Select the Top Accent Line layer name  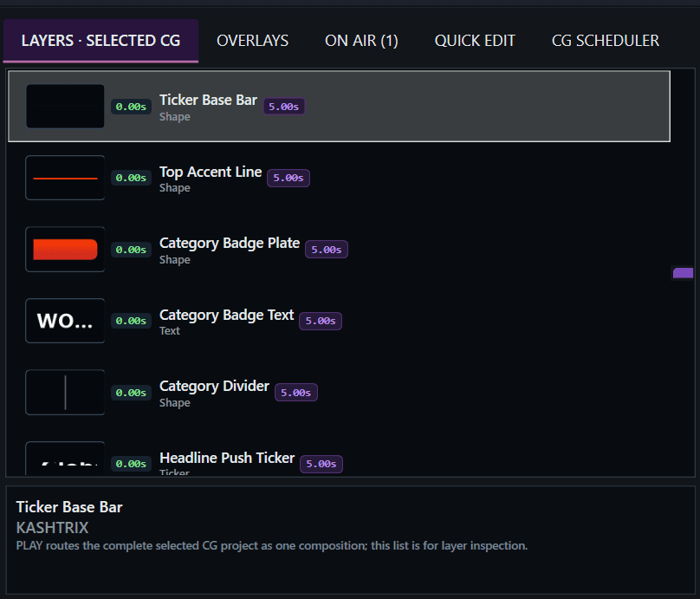211,172
